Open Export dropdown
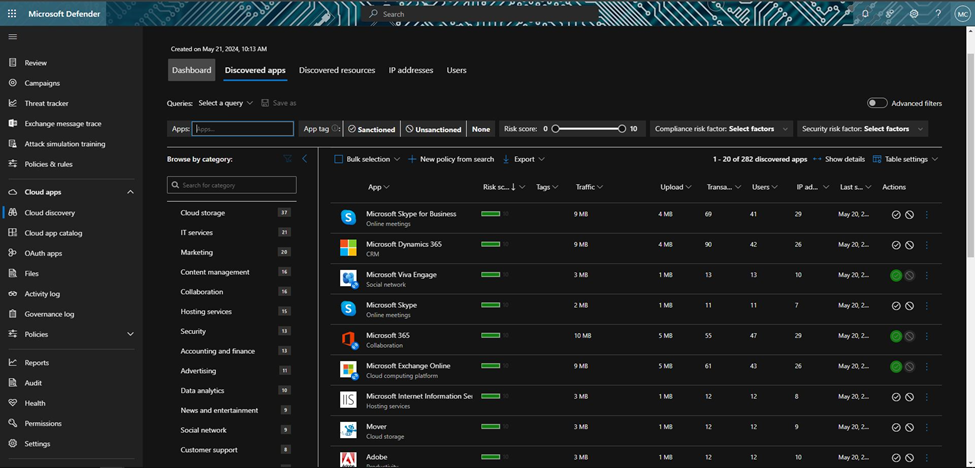The image size is (975, 468). click(524, 159)
